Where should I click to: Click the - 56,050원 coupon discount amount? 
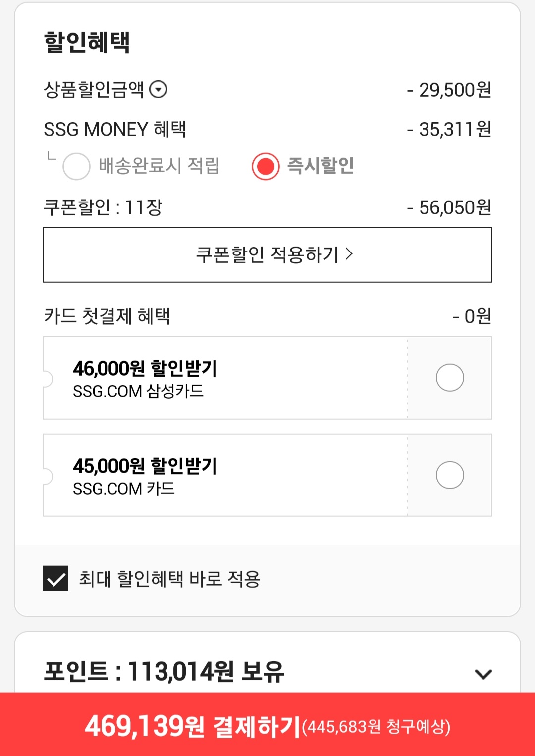(x=449, y=207)
